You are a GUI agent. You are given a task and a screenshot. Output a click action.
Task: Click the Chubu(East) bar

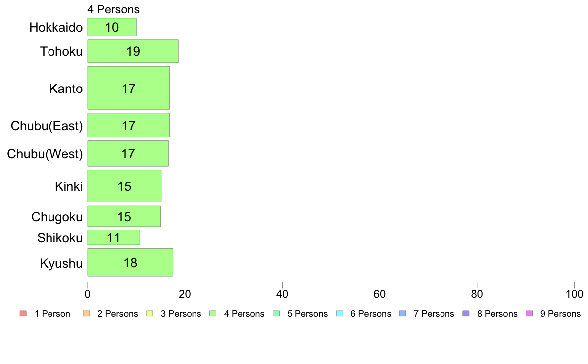pos(128,125)
